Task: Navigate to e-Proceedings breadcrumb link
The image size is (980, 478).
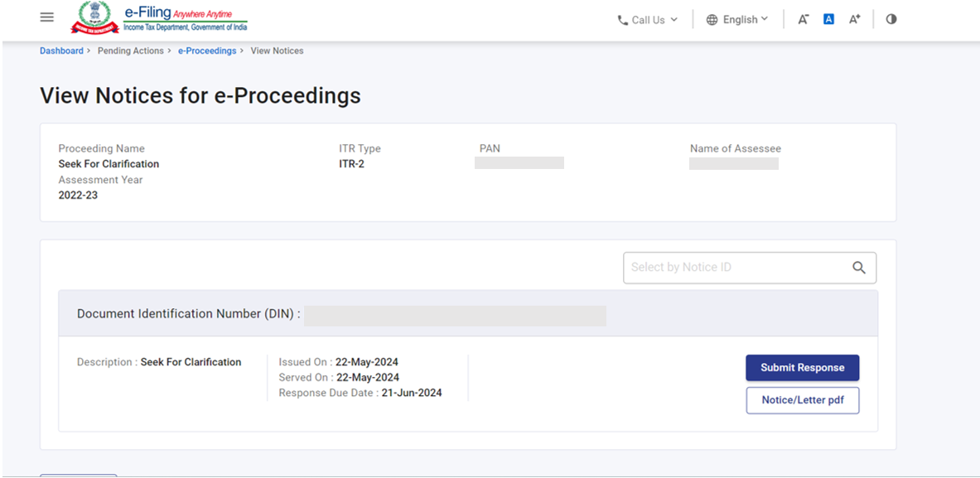Action: 207,51
